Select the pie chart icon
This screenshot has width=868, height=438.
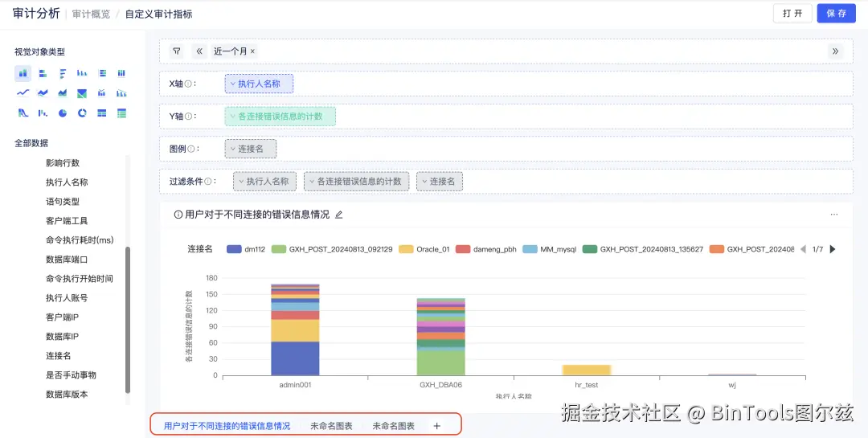(x=63, y=113)
